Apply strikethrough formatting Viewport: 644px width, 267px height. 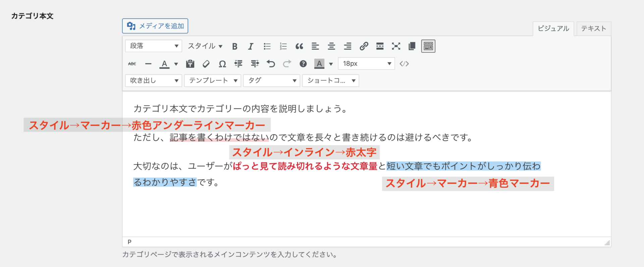click(132, 64)
